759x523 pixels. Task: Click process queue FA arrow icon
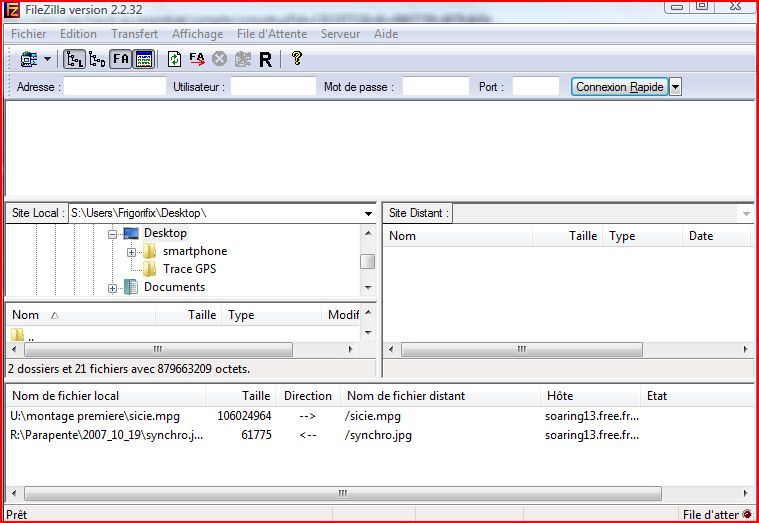[197, 59]
